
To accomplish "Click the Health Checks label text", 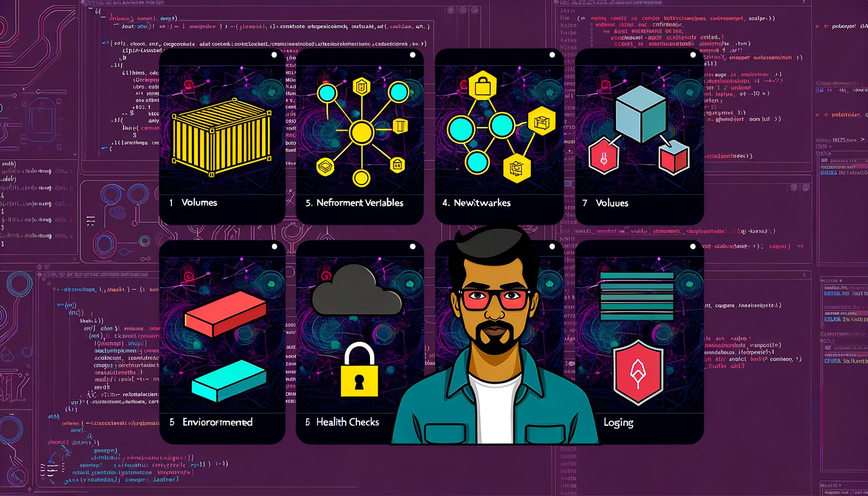I will pos(347,422).
